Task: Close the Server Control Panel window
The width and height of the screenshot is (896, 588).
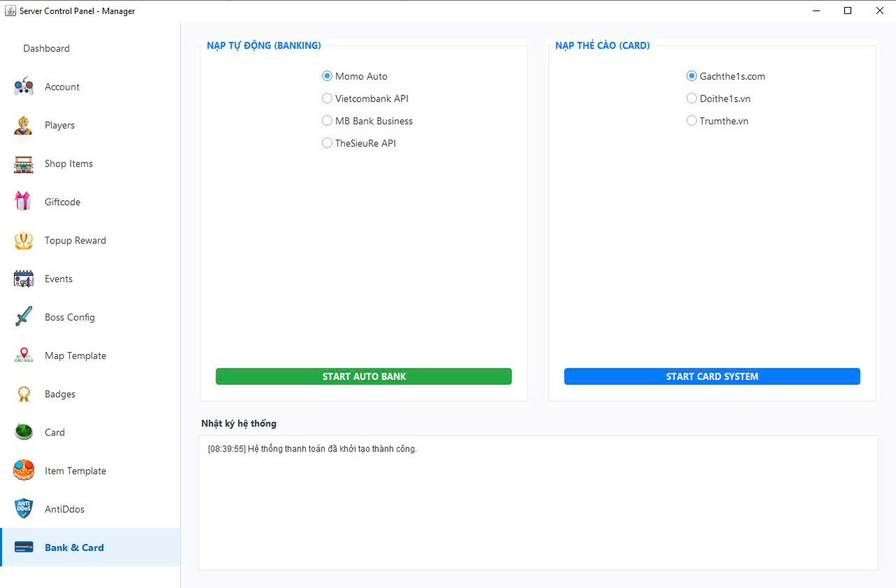Action: click(880, 10)
